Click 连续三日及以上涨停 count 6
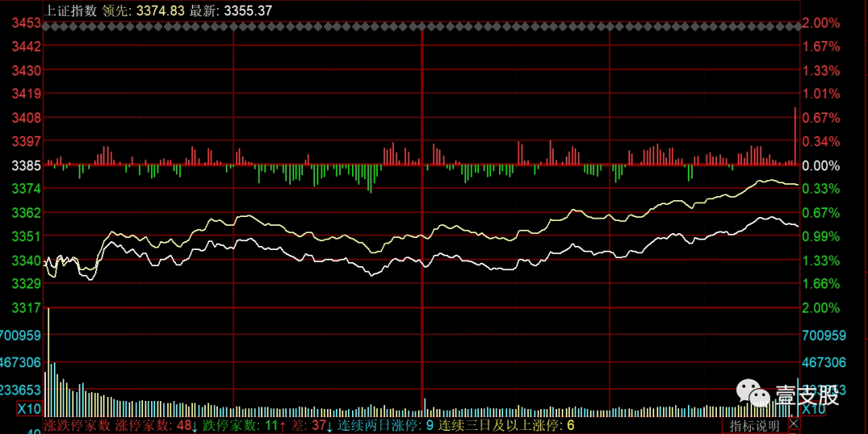Viewport: 868px width, 434px height. [571, 425]
